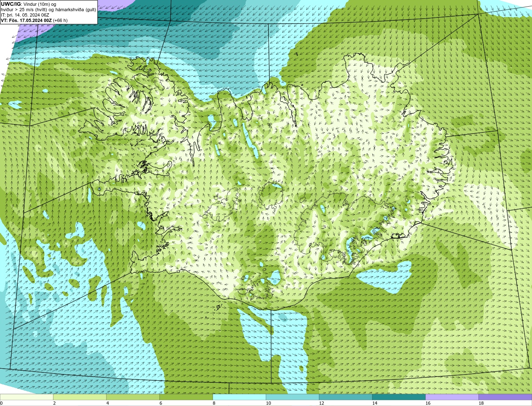Click the 16–18 m/s lavender legend swatch

[x=452, y=397]
